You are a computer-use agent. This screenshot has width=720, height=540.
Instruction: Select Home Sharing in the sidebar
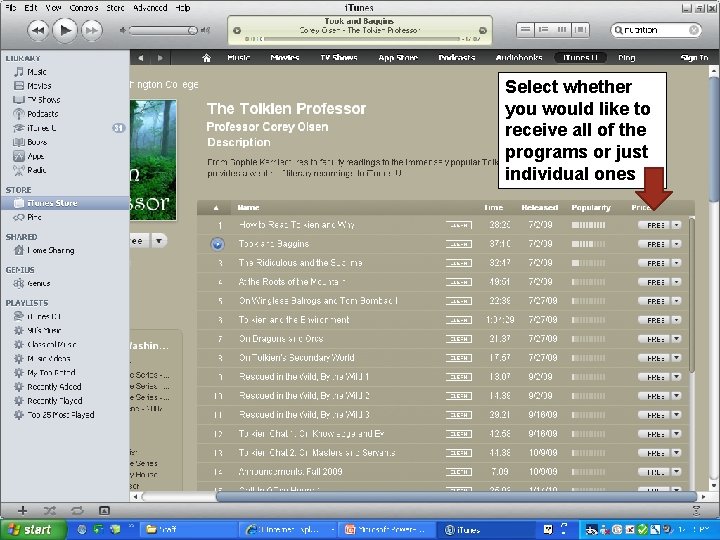click(51, 250)
